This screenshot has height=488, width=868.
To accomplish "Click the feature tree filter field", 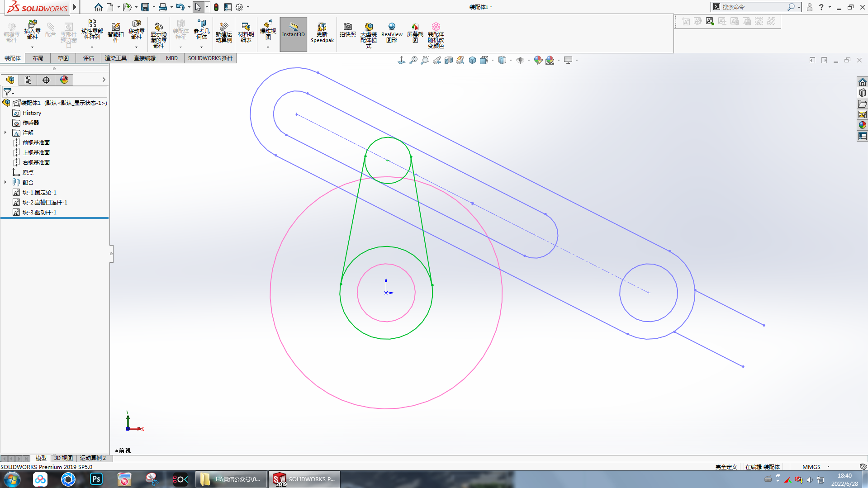I will [x=55, y=92].
